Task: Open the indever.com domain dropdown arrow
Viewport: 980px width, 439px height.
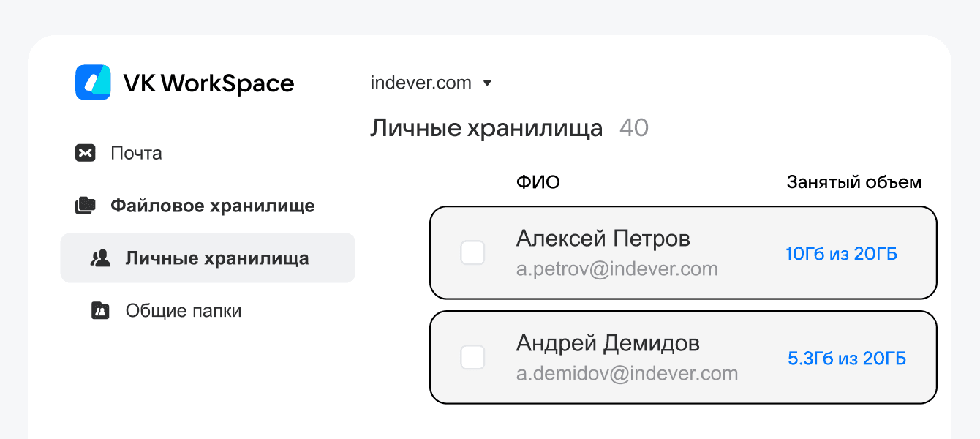Action: coord(487,83)
